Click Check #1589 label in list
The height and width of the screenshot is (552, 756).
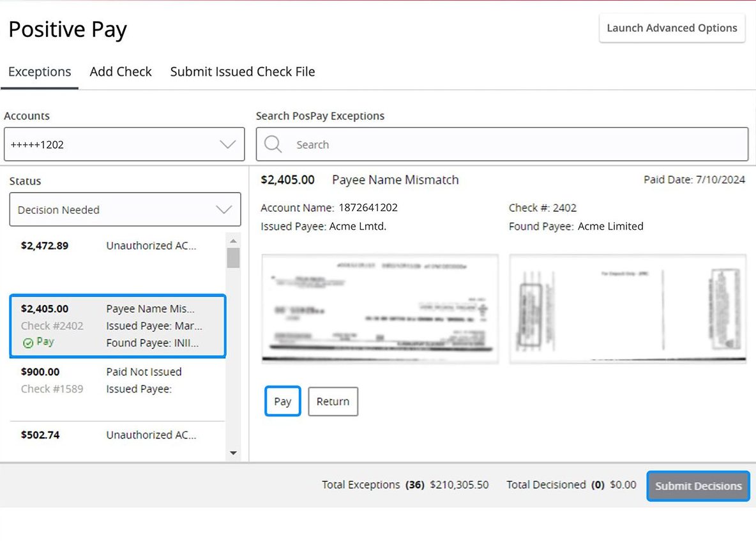pos(52,389)
